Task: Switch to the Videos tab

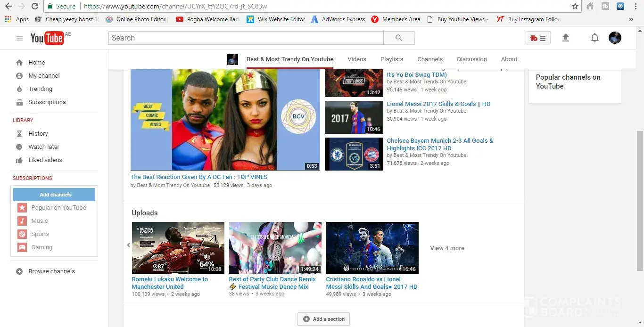Action: pos(356,59)
